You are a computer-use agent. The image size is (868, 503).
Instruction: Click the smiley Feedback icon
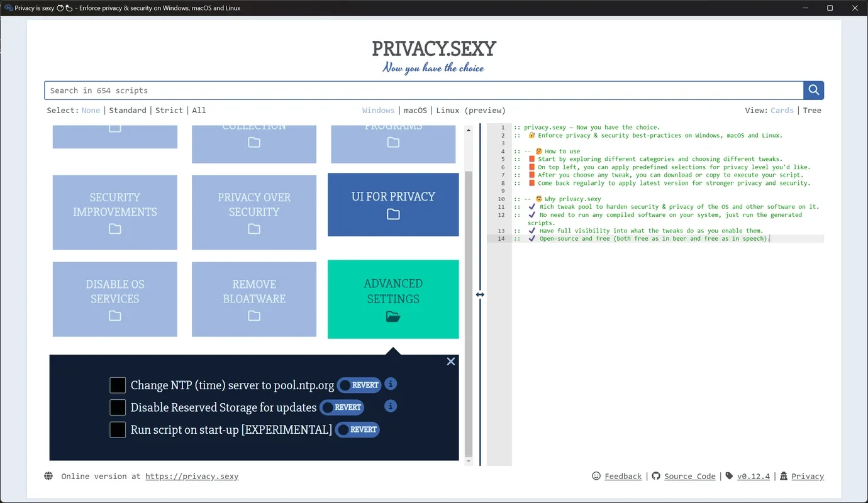[596, 476]
